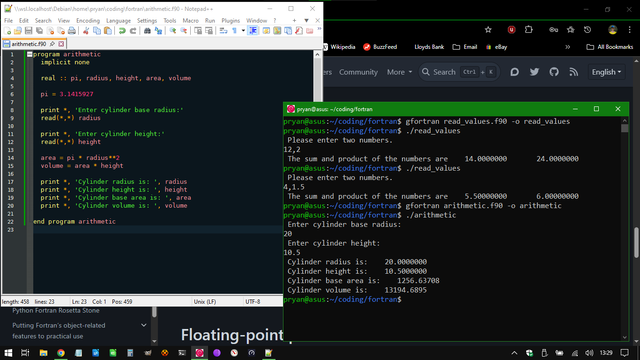Screen dimensions: 640x360
Task: Collapse the program arithmetic fold marker
Action: 29,54
